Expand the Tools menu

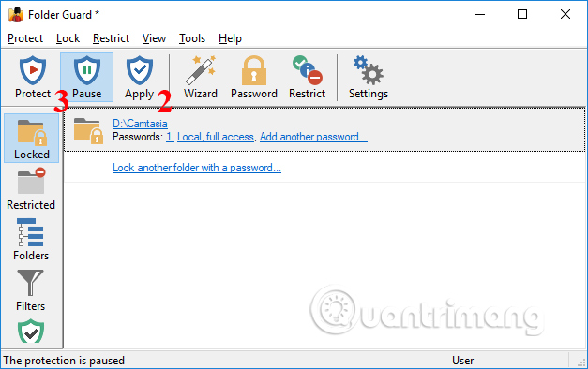[x=192, y=38]
